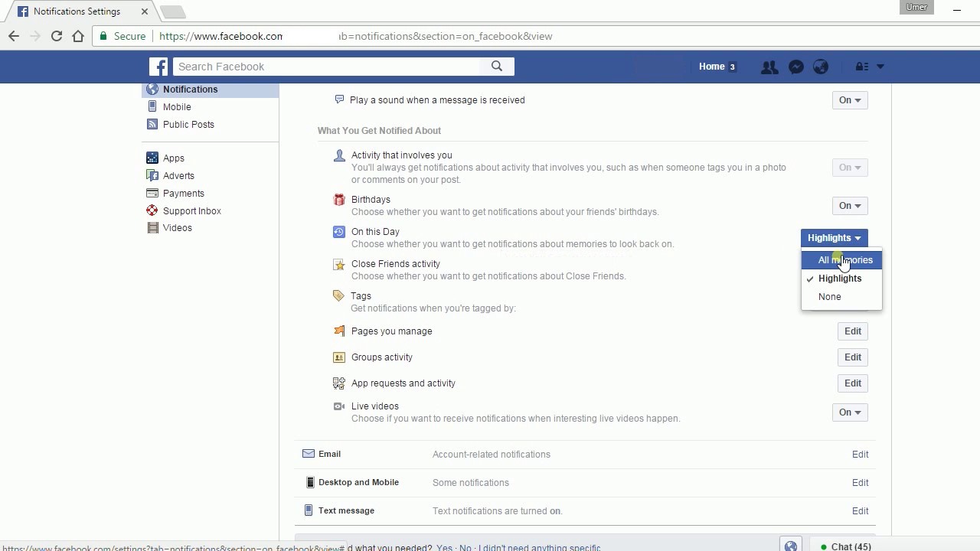Open Birthdays On dropdown
This screenshot has height=551, width=980.
(850, 206)
